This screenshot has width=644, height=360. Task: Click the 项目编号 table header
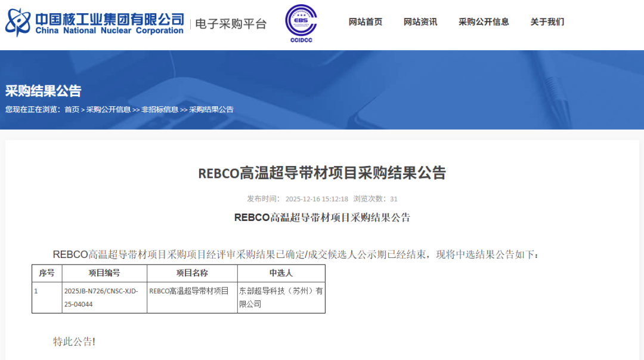tap(104, 273)
